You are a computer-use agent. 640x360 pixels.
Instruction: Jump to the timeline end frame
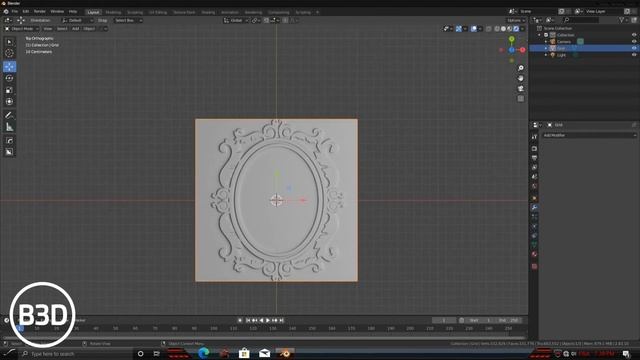click(281, 321)
